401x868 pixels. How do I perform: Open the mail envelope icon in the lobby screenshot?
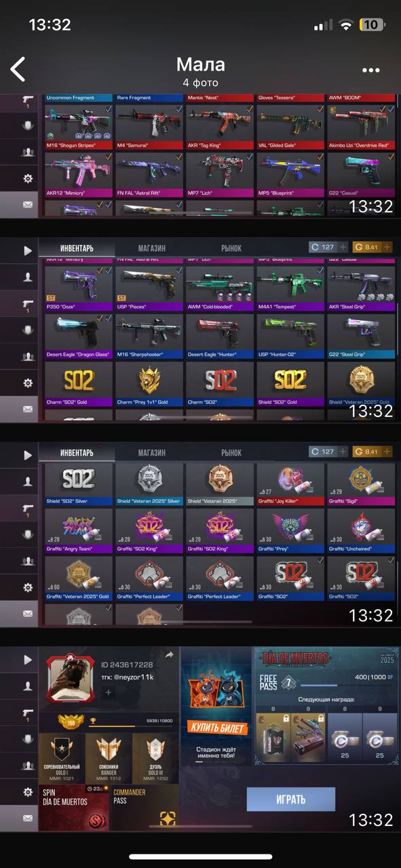pyautogui.click(x=28, y=818)
